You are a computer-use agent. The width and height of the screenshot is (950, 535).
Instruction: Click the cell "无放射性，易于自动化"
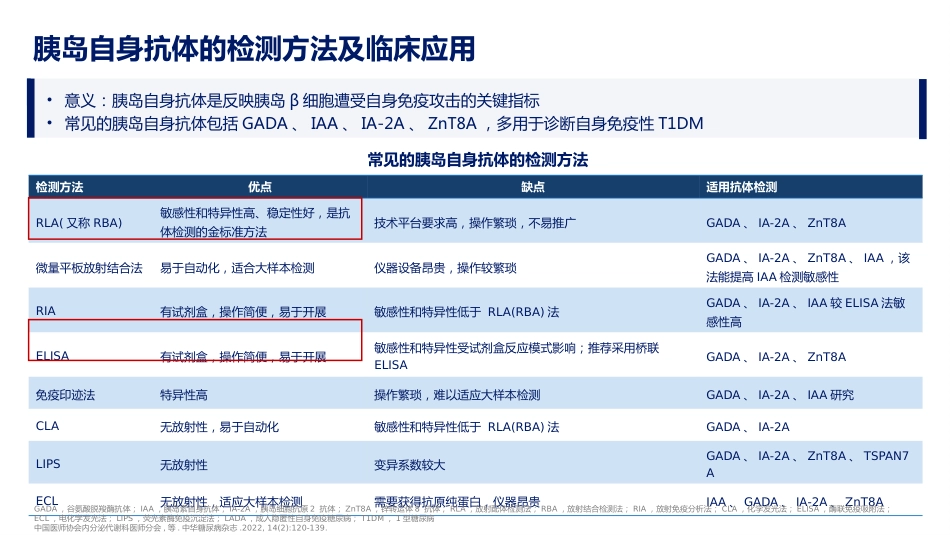pyautogui.click(x=219, y=427)
